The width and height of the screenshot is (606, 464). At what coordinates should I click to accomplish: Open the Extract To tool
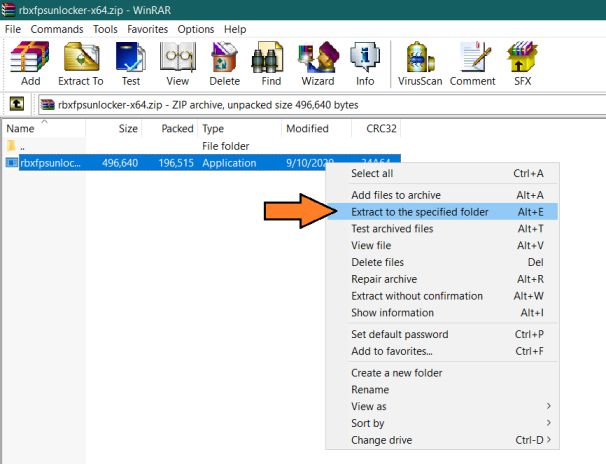(x=81, y=64)
